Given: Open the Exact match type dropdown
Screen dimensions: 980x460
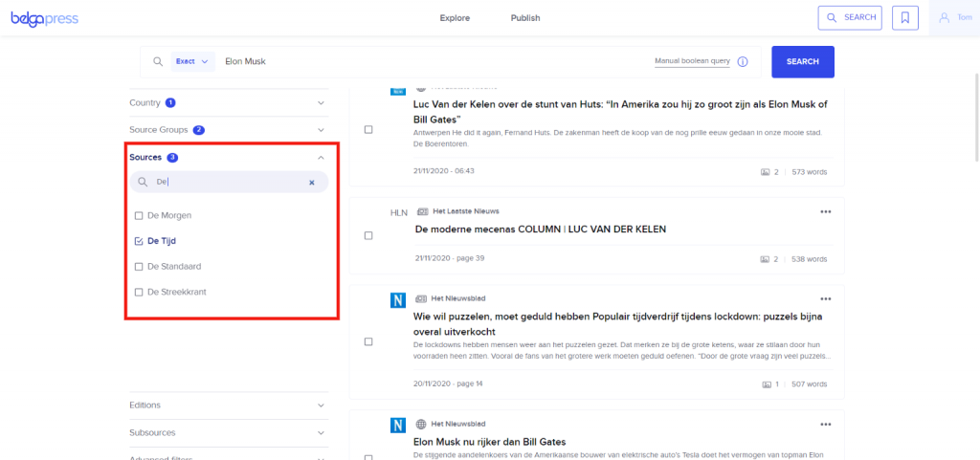Looking at the screenshot, I should [192, 61].
